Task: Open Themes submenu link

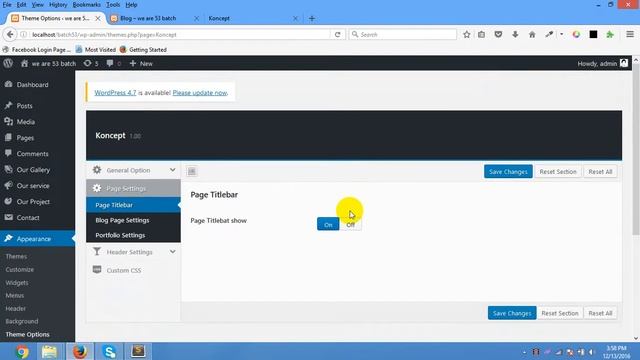Action: (16, 256)
